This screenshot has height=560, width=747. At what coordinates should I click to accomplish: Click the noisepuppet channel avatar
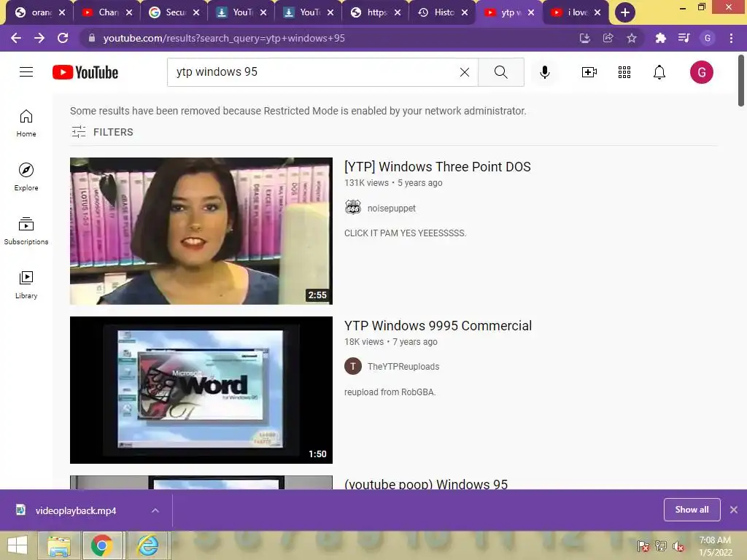point(353,207)
